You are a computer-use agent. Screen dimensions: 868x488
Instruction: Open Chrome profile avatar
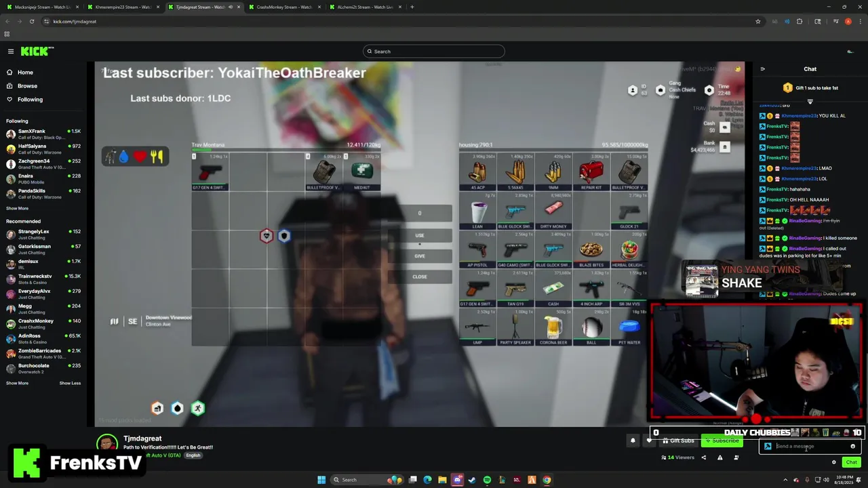[848, 21]
